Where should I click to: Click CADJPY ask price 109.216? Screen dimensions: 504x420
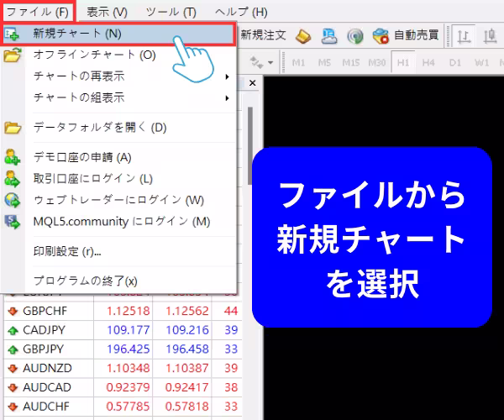pos(187,330)
